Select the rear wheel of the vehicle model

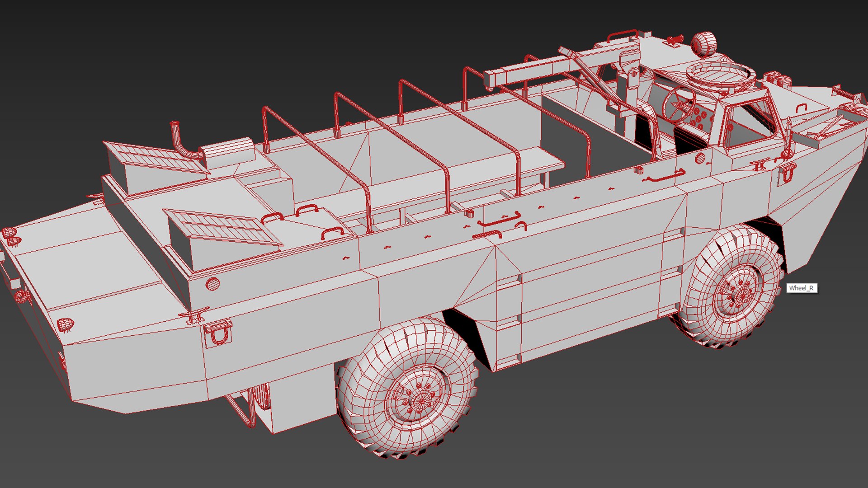point(408,387)
